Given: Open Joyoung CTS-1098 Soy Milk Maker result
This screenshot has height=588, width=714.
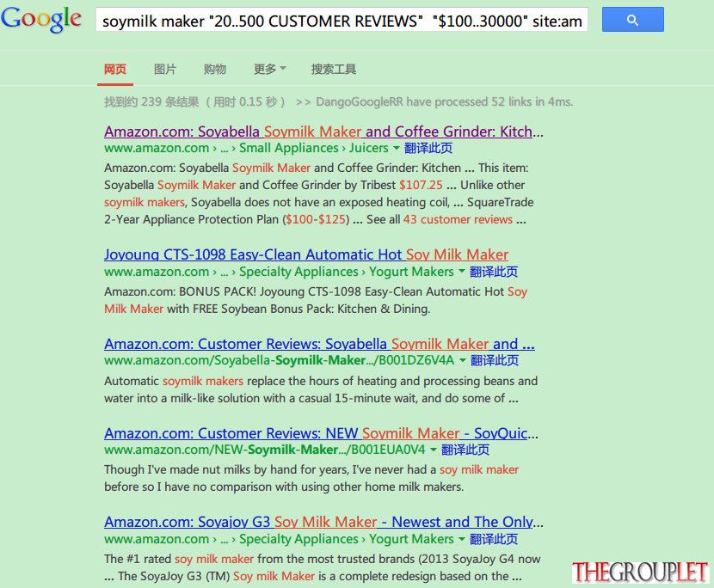Looking at the screenshot, I should [x=306, y=254].
